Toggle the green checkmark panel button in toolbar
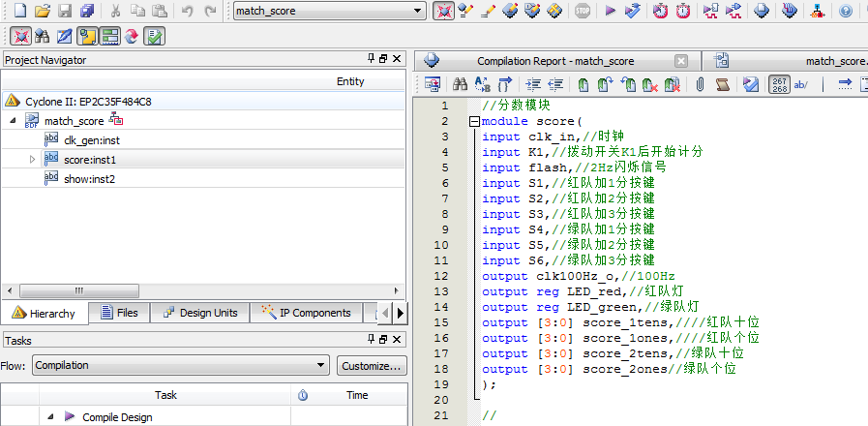The width and height of the screenshot is (868, 426). point(154,37)
